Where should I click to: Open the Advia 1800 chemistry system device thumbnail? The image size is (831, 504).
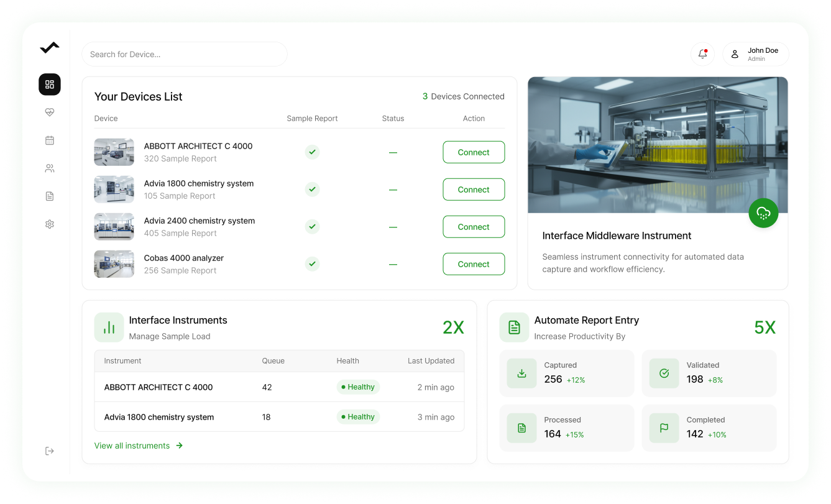tap(114, 190)
